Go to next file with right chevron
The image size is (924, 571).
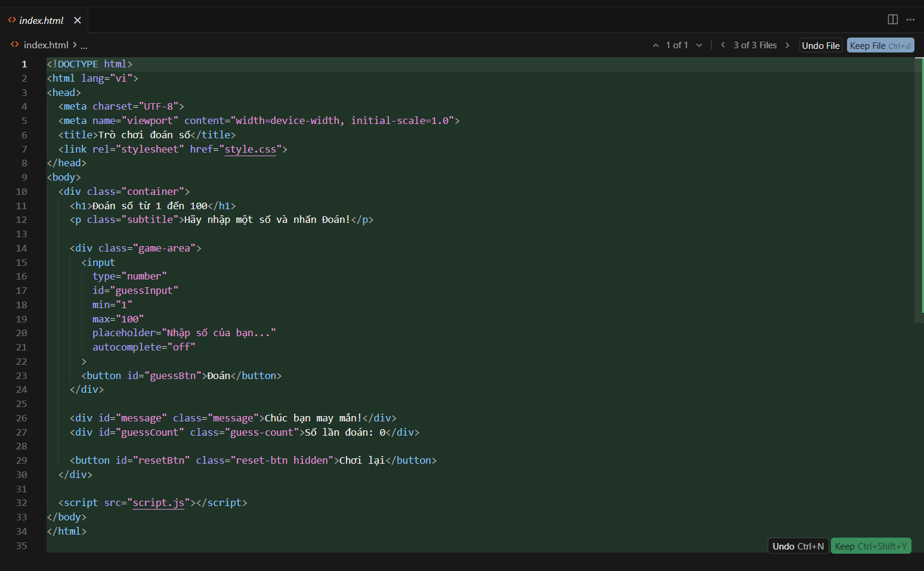coord(787,45)
